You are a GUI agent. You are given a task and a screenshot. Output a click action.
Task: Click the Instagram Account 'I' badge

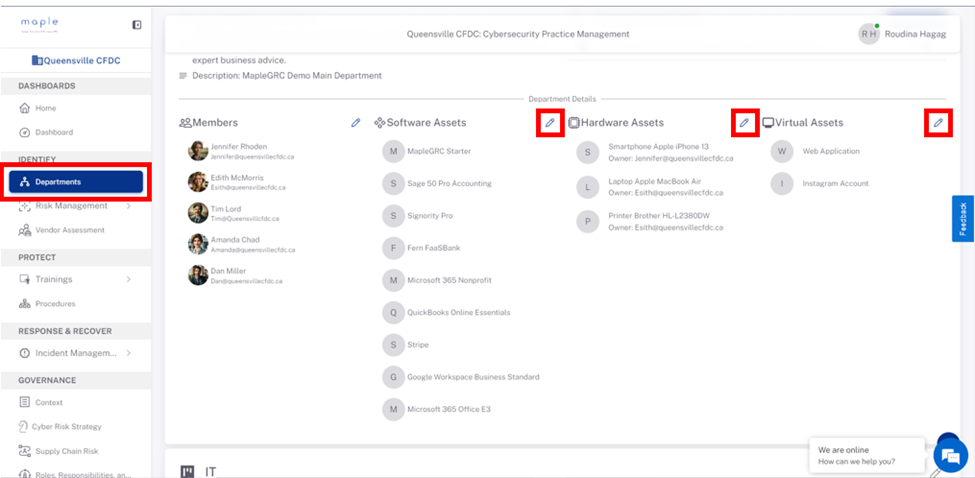click(x=782, y=183)
